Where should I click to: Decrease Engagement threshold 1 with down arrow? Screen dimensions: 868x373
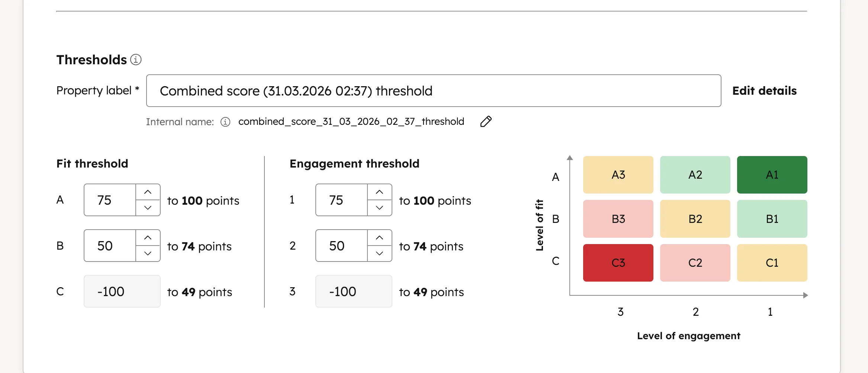pos(379,208)
